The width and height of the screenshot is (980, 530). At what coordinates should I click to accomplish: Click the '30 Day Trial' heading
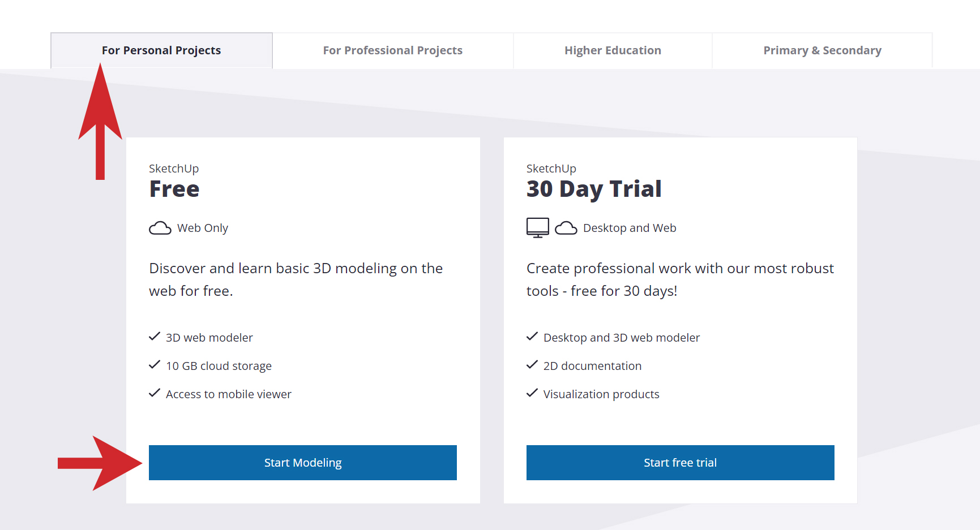pyautogui.click(x=594, y=189)
